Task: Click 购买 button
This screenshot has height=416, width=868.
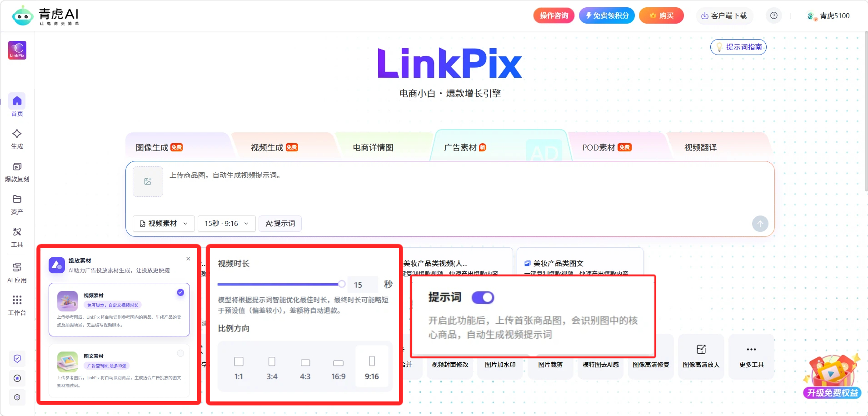Action: click(661, 15)
